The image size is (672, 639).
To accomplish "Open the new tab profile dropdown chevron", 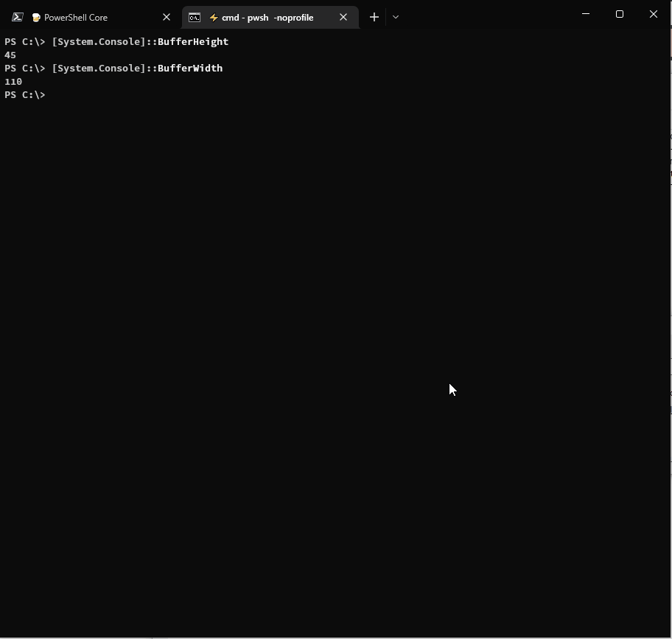I will point(396,17).
